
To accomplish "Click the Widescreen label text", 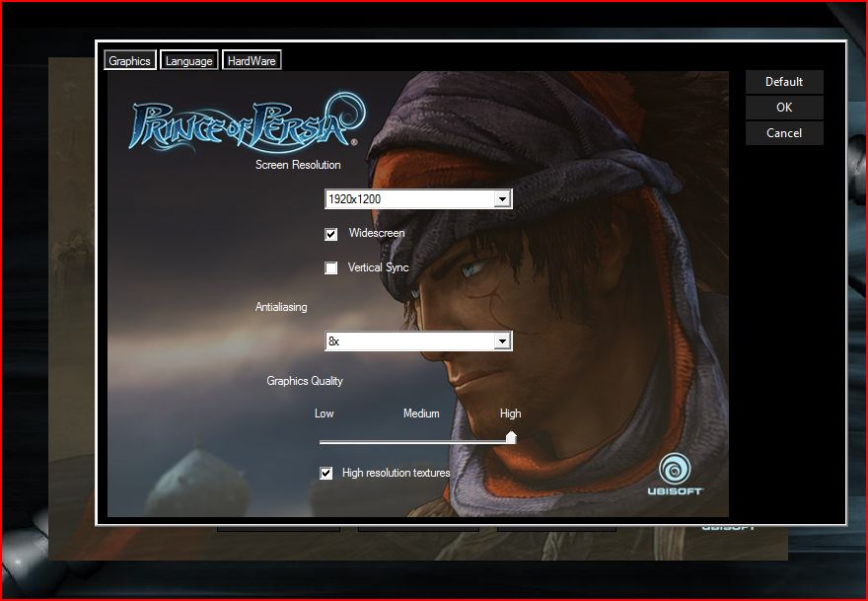I will pos(377,233).
